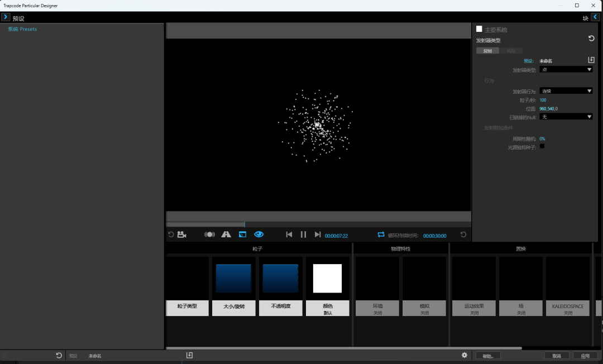This screenshot has width=603, height=364.
Task: Reset the 发射器类型 block settings
Action: [591, 39]
